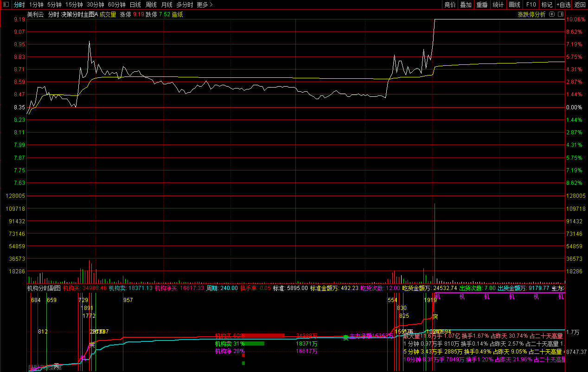Viewport: 588px width, 372px height.
Task: Open the 画线 drawing tool
Action: (514, 5)
